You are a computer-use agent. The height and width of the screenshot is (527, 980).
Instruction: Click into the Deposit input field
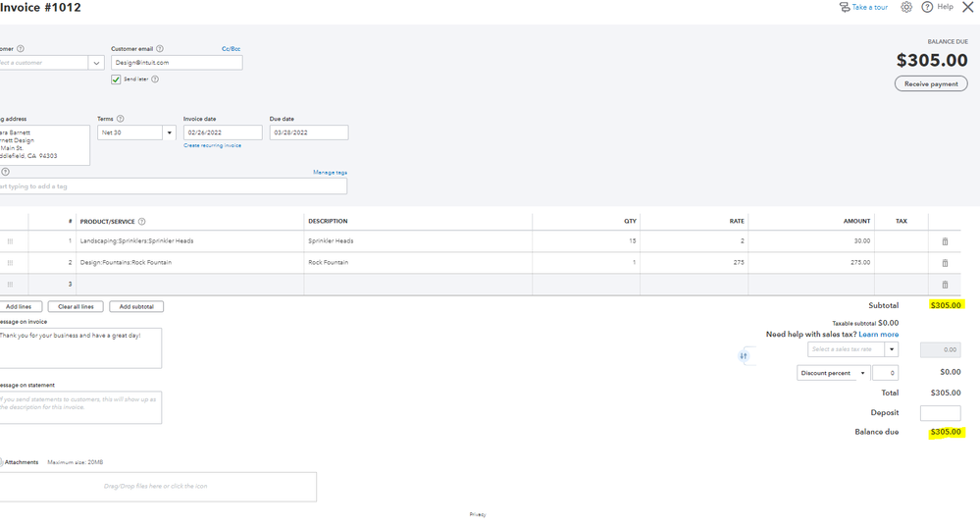(940, 413)
